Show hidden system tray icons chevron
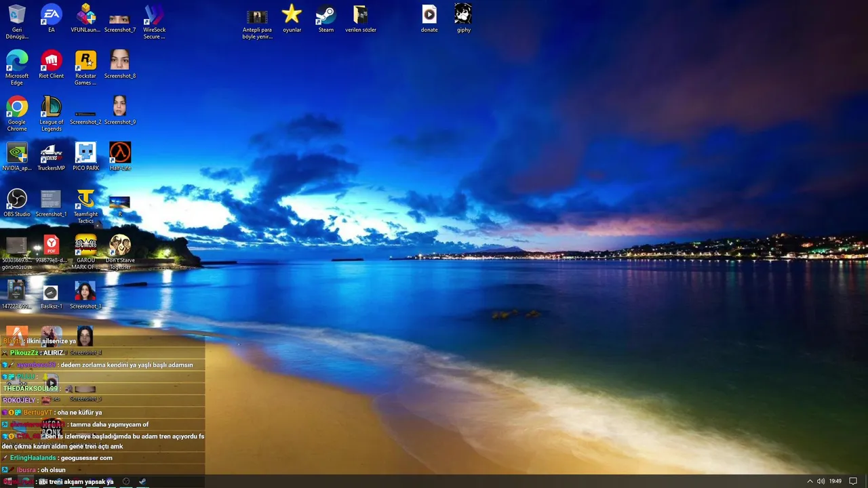The image size is (868, 488). coord(810,481)
